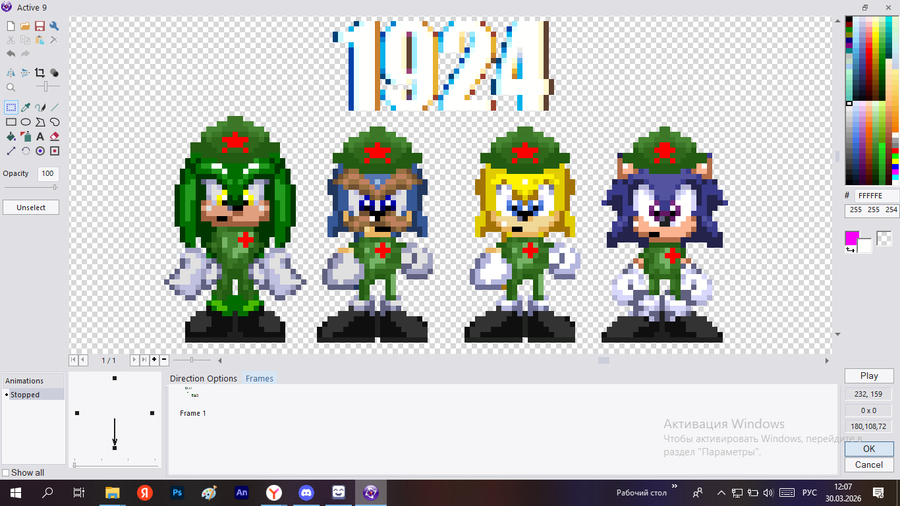The height and width of the screenshot is (506, 900).
Task: Click the magnifier Zoom icon
Action: (x=11, y=87)
